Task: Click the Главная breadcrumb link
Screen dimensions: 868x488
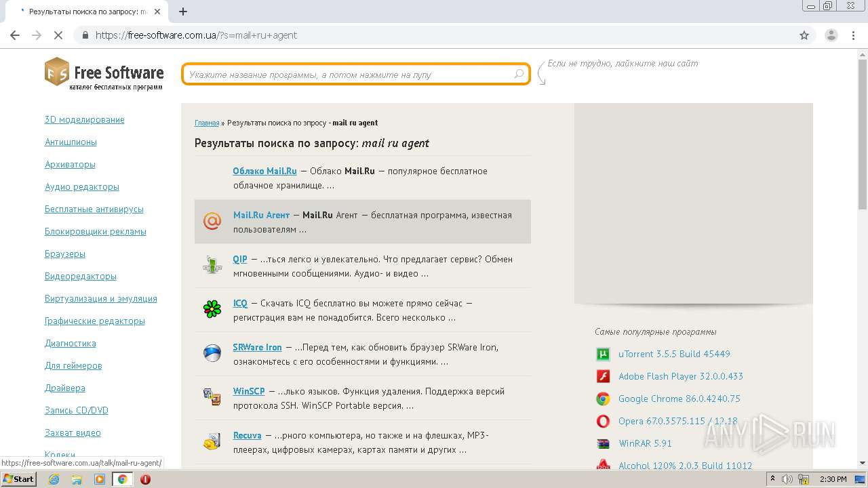Action: point(207,123)
